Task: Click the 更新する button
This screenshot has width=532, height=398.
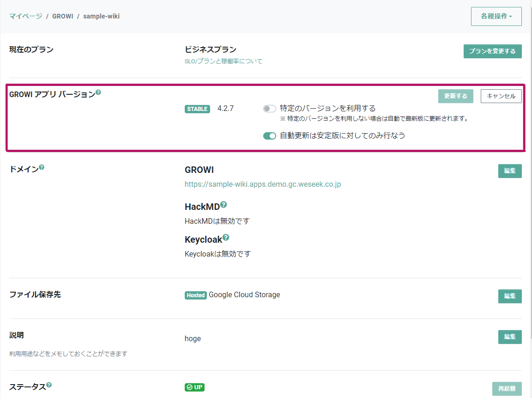Action: 456,96
